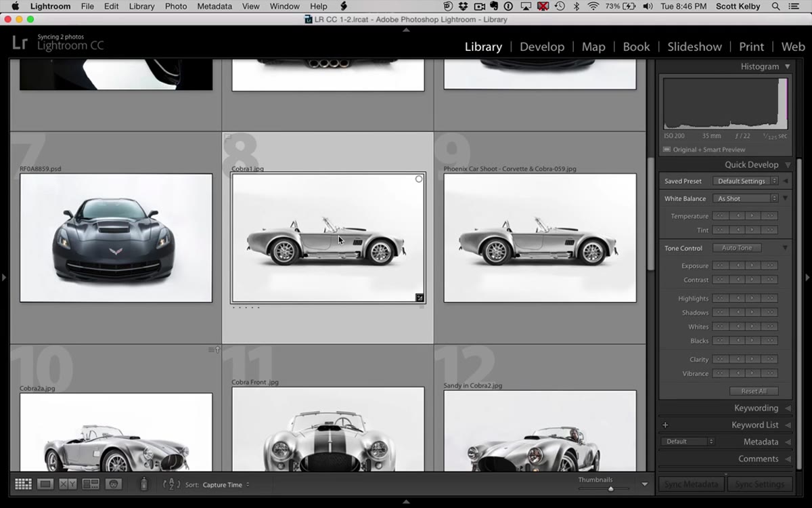Click adjustments badge on Cobra1.jpg thumbnail
Screen dimensions: 812x508
tap(420, 297)
